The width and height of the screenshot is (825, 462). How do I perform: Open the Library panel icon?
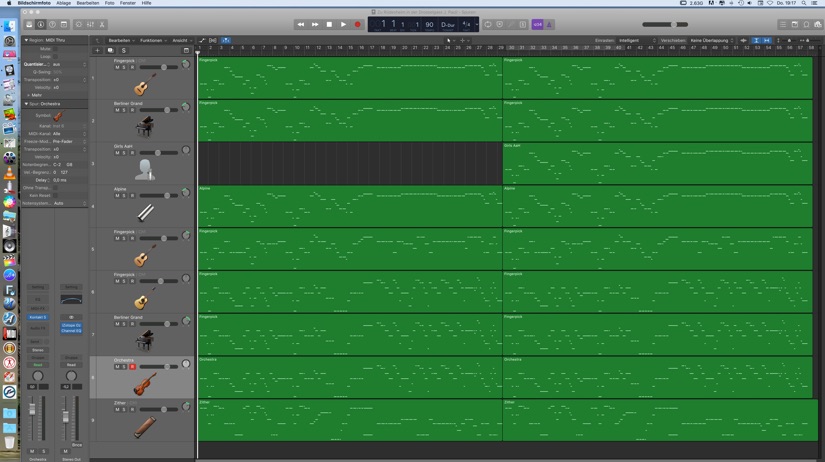coord(29,25)
